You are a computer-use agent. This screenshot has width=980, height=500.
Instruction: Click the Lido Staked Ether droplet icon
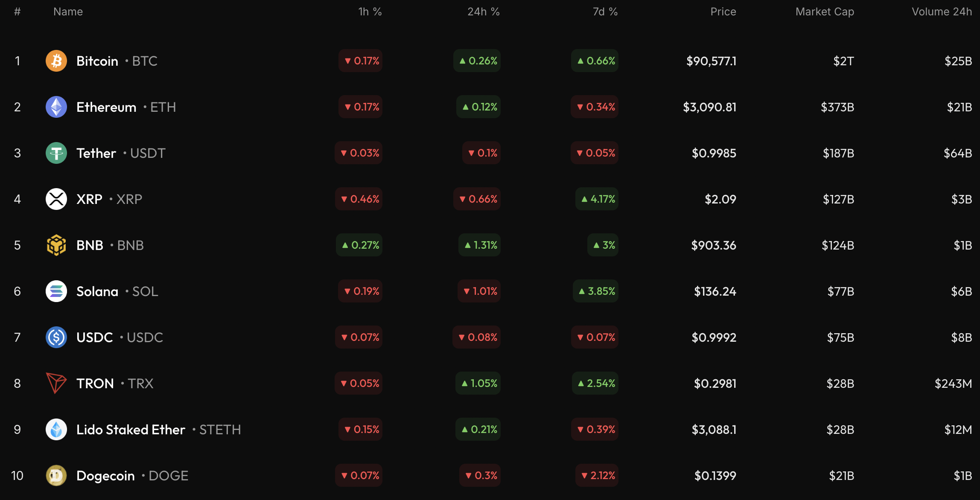click(56, 430)
